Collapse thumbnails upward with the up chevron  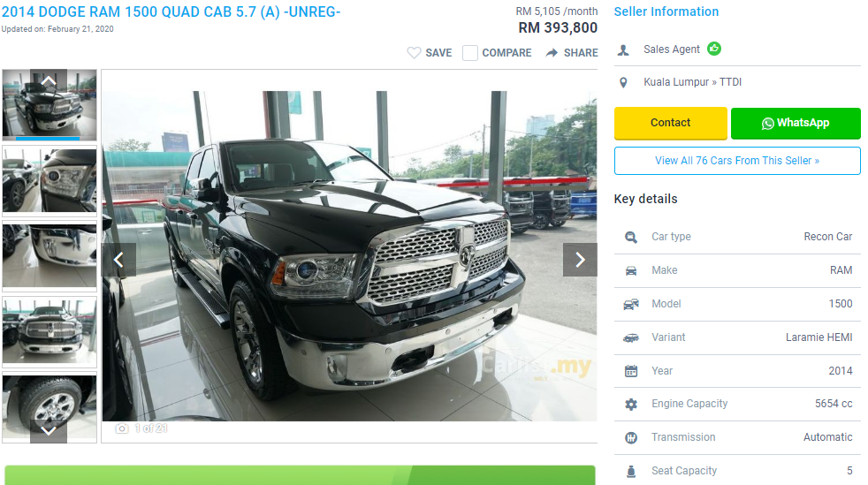pos(49,80)
